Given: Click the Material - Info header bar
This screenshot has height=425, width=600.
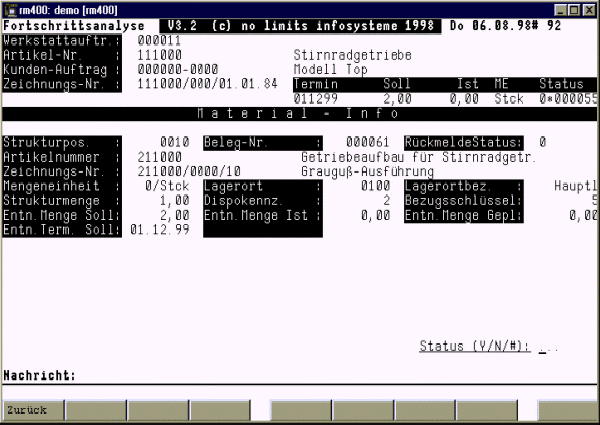Looking at the screenshot, I should pos(300,113).
